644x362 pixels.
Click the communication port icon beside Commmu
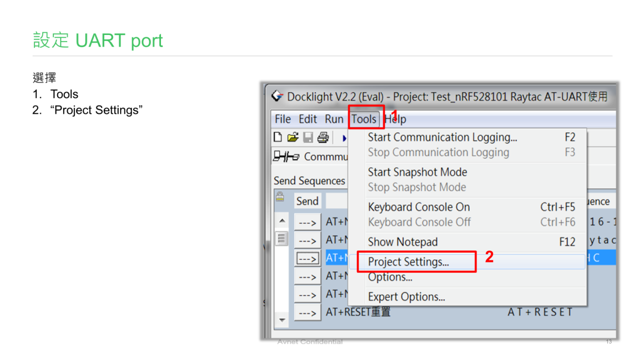coord(286,157)
